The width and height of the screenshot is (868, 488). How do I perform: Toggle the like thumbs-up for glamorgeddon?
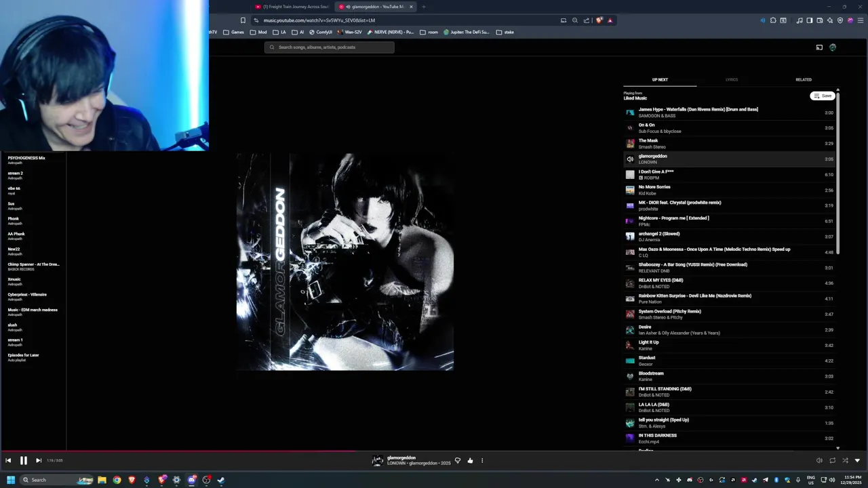tap(470, 460)
